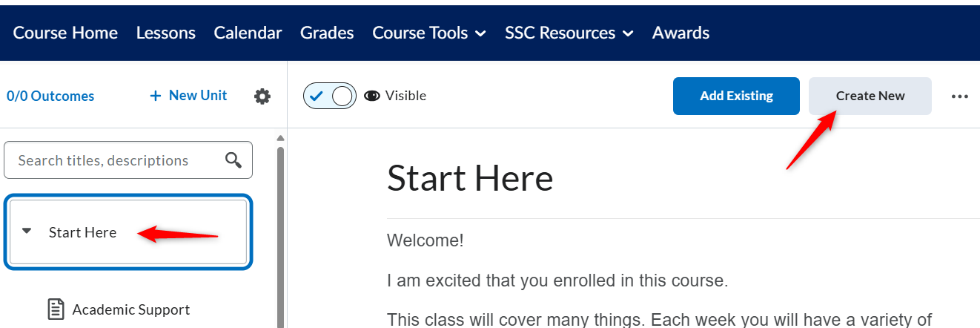Open the settings gear next to New Unit
The image size is (980, 328).
262,96
